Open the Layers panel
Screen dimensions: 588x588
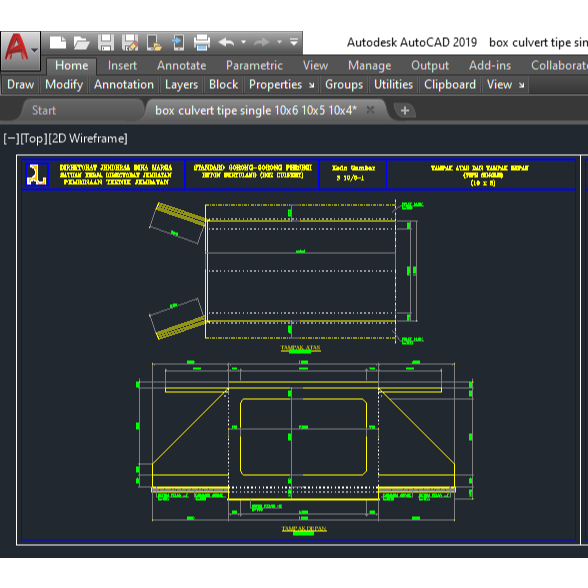click(182, 85)
